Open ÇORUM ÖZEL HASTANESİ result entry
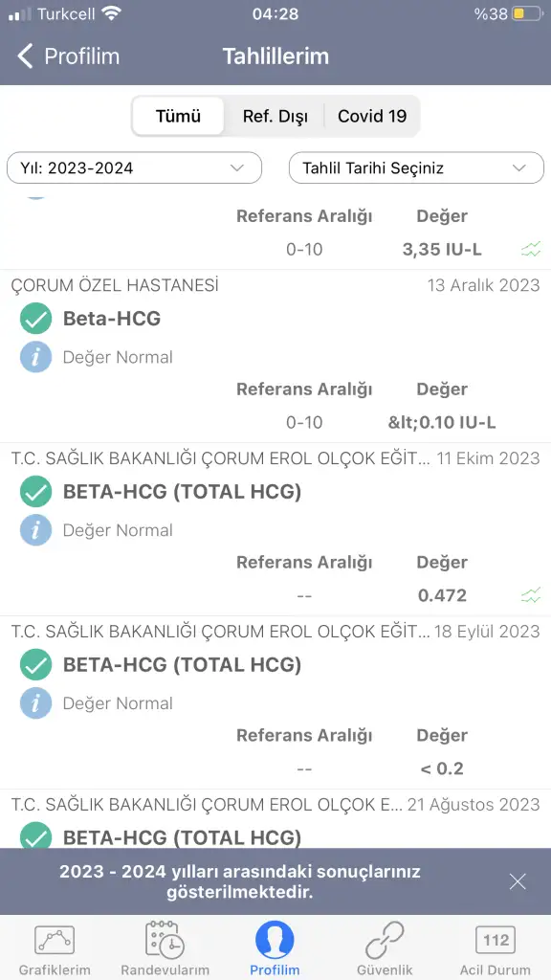This screenshot has width=551, height=980. coord(275,356)
